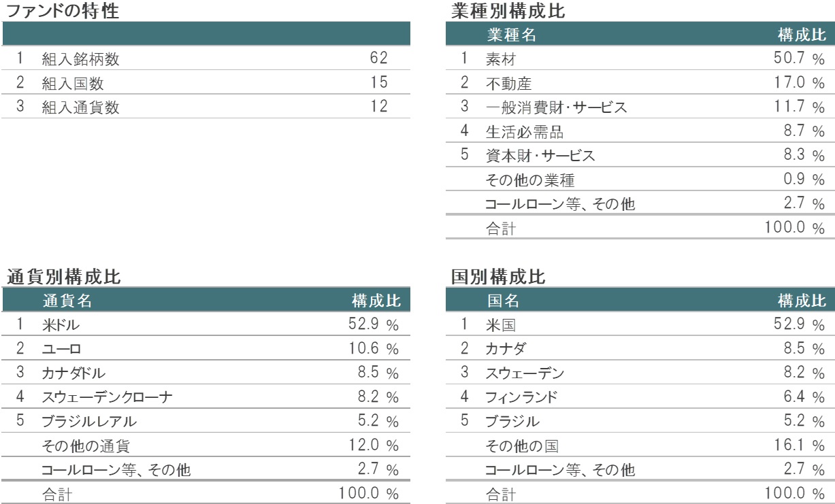
Task: Click the 不動産 sector entry
Action: coord(504,82)
